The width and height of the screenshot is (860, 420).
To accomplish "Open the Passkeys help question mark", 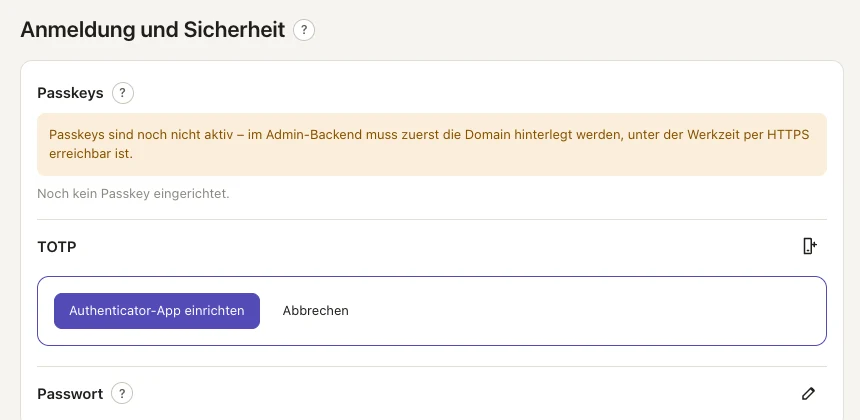I will [x=123, y=93].
